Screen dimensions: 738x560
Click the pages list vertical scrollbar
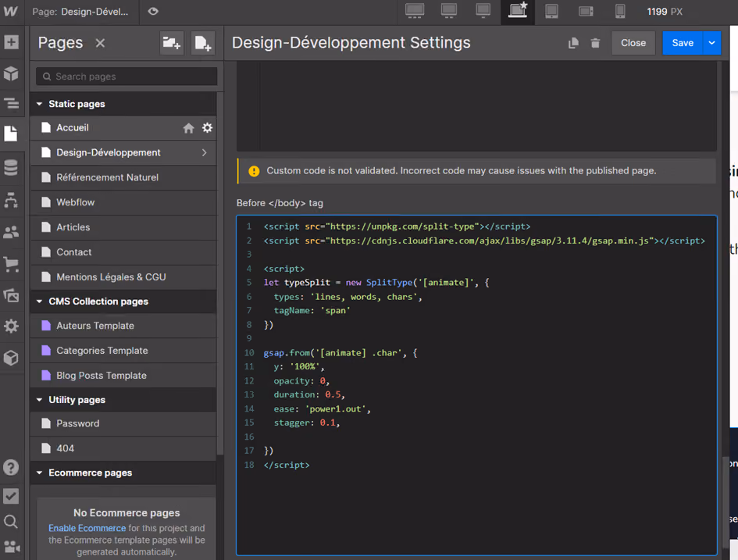219,273
